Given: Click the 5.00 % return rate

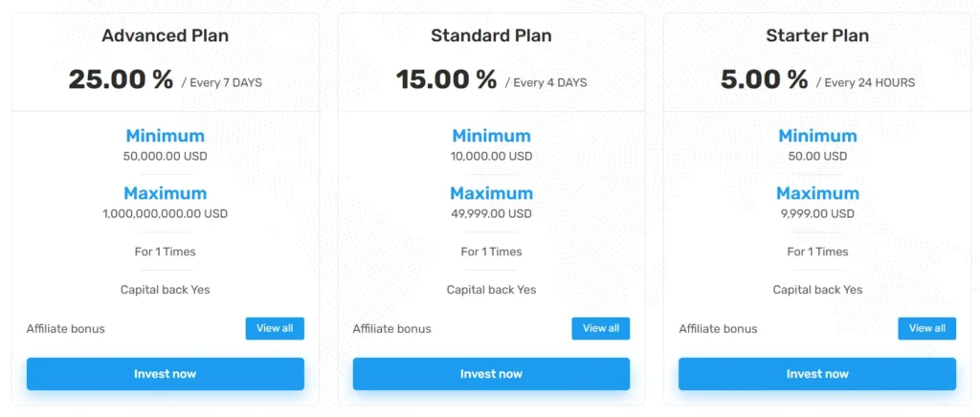Looking at the screenshot, I should click(764, 79).
